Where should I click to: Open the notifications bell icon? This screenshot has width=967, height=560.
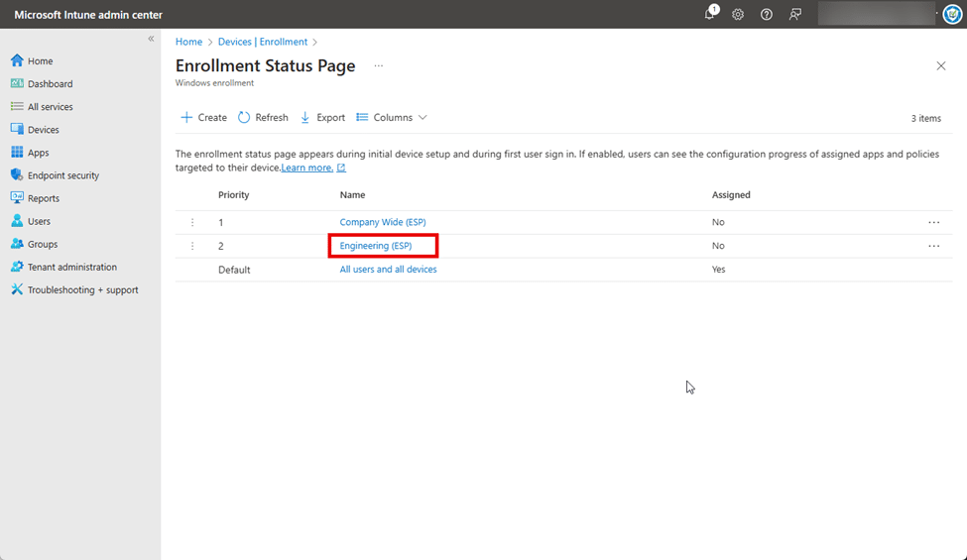click(710, 14)
